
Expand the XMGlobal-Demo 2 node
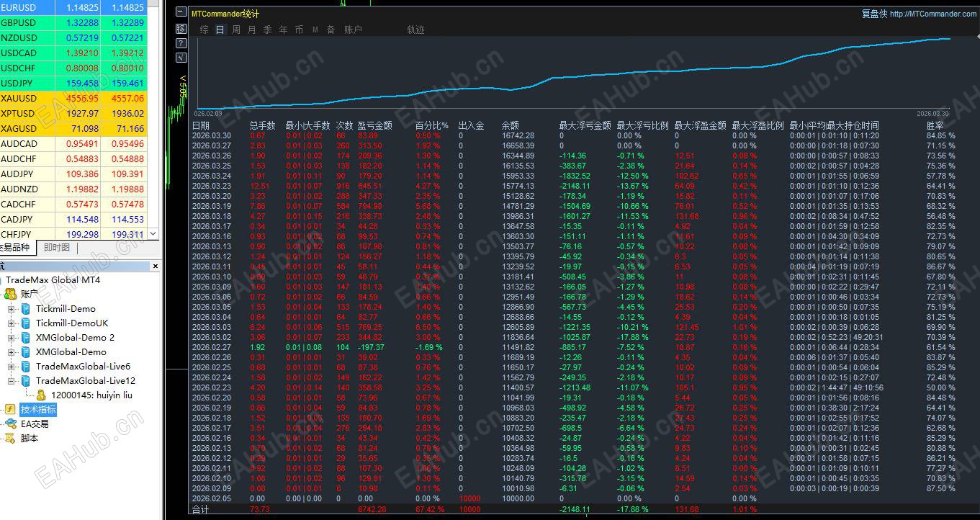click(x=12, y=338)
